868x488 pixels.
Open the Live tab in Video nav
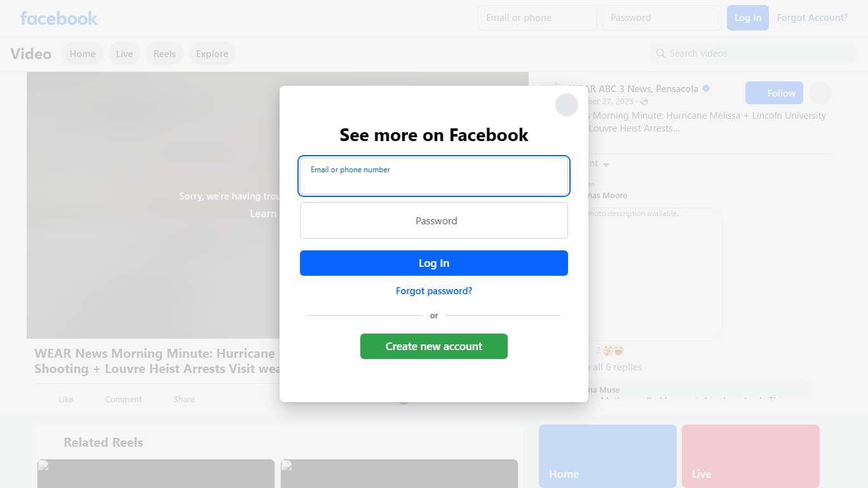click(x=125, y=53)
